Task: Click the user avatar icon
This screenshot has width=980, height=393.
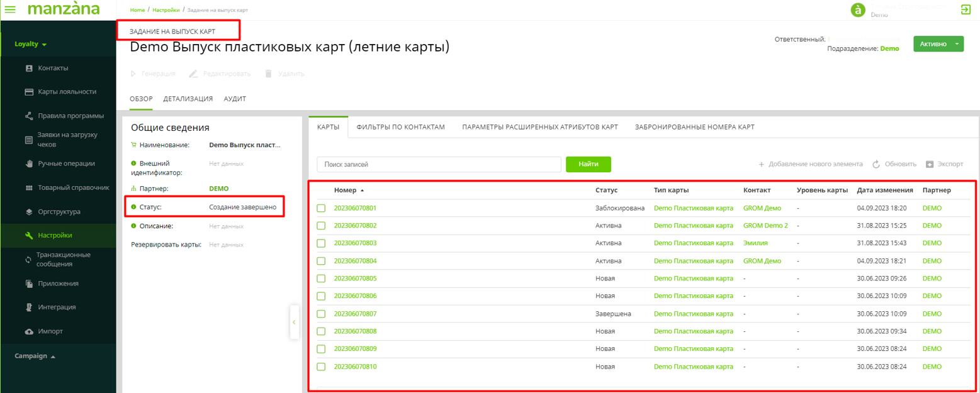Action: (x=858, y=10)
